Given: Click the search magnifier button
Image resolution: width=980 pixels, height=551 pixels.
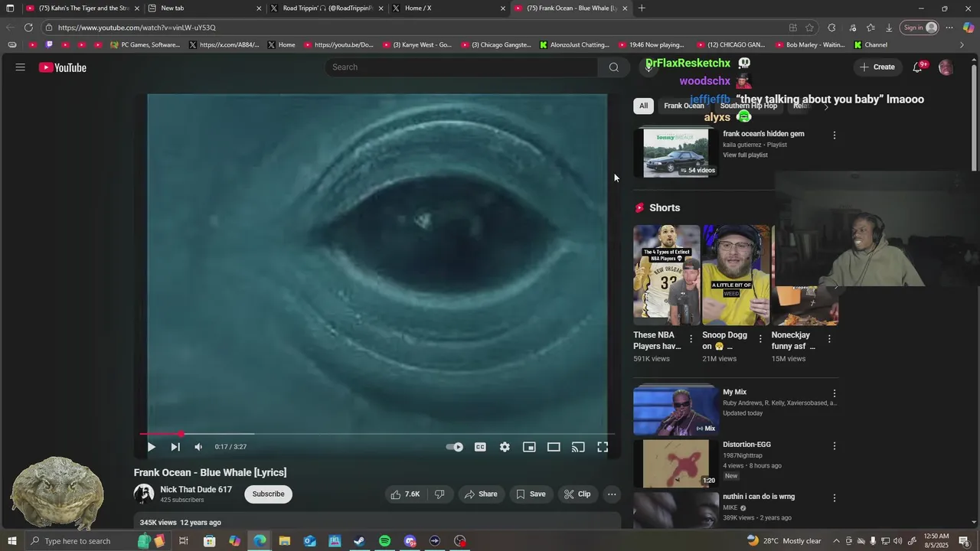Looking at the screenshot, I should (x=613, y=67).
